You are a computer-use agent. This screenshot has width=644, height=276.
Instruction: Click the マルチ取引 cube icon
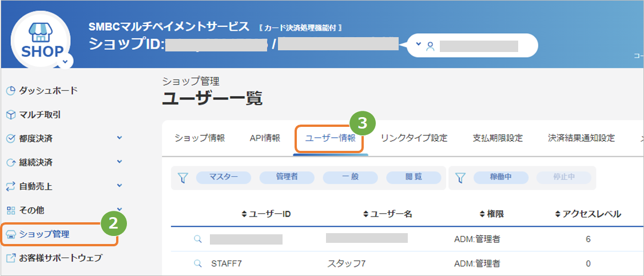[x=11, y=115]
